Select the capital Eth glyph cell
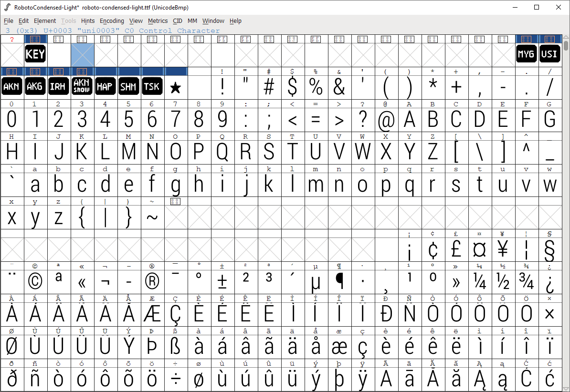Viewport: 570px width, 392px height. tap(386, 314)
